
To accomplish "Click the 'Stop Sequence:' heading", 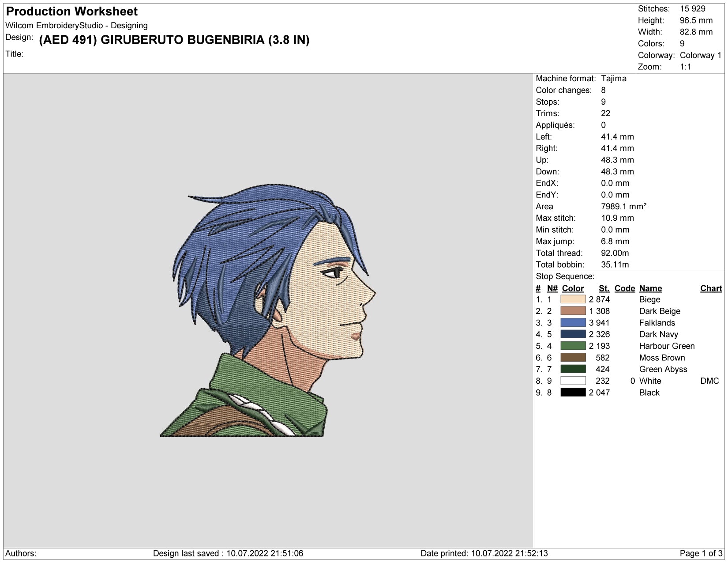I will [x=565, y=276].
